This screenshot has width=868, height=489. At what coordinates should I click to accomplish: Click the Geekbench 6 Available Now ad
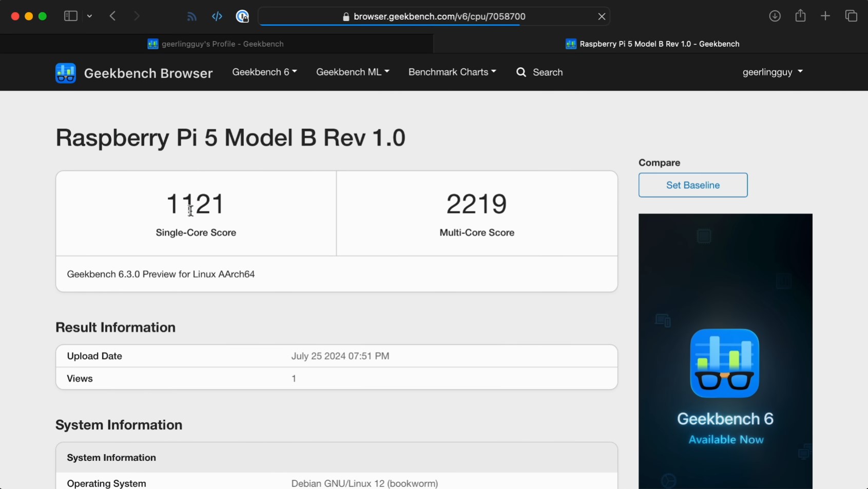[725, 351]
